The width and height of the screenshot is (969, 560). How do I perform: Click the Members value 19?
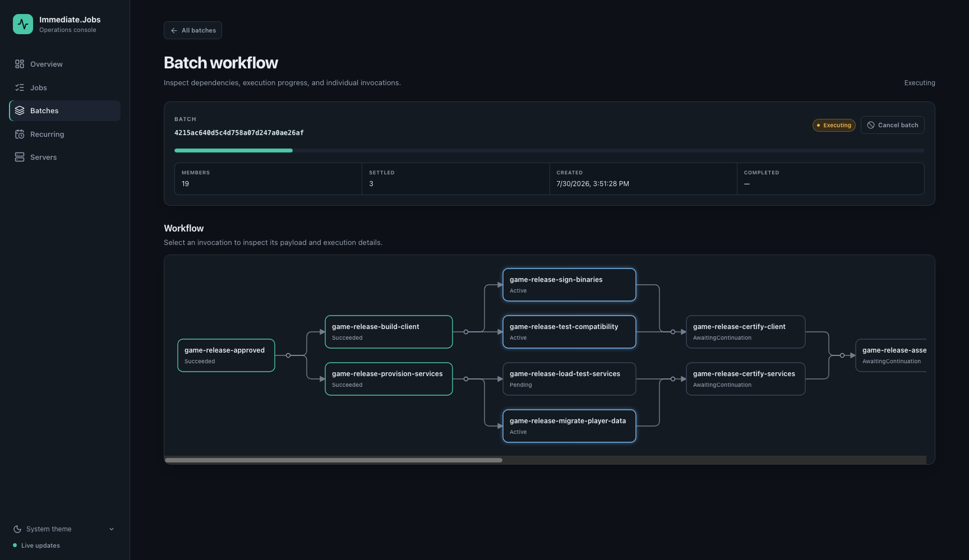pos(185,184)
